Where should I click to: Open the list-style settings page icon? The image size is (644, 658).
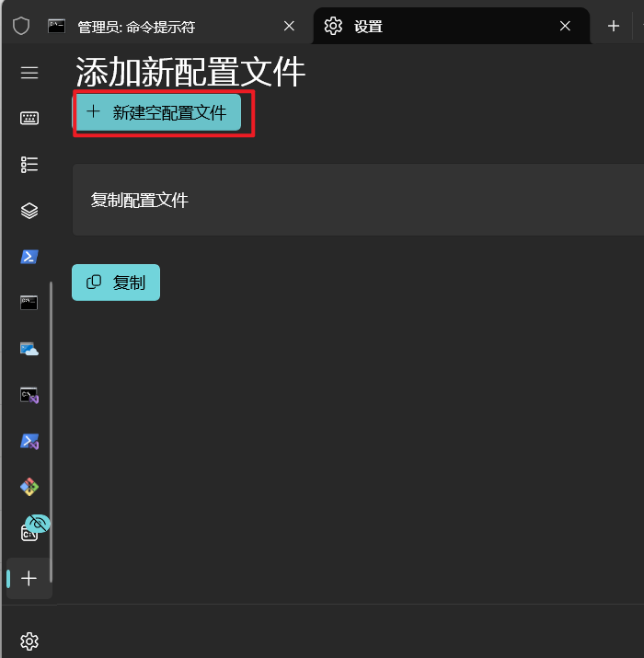pyautogui.click(x=29, y=165)
